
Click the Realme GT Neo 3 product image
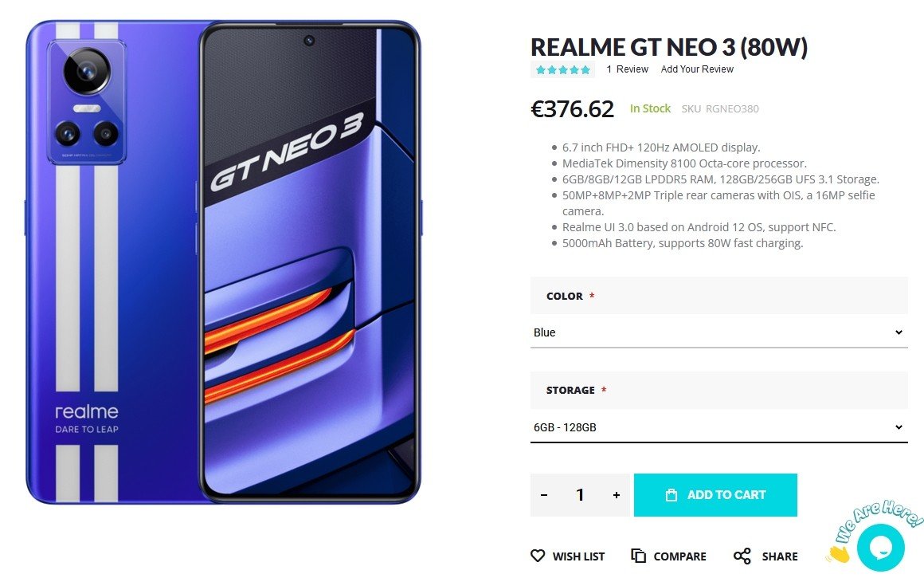pyautogui.click(x=223, y=263)
